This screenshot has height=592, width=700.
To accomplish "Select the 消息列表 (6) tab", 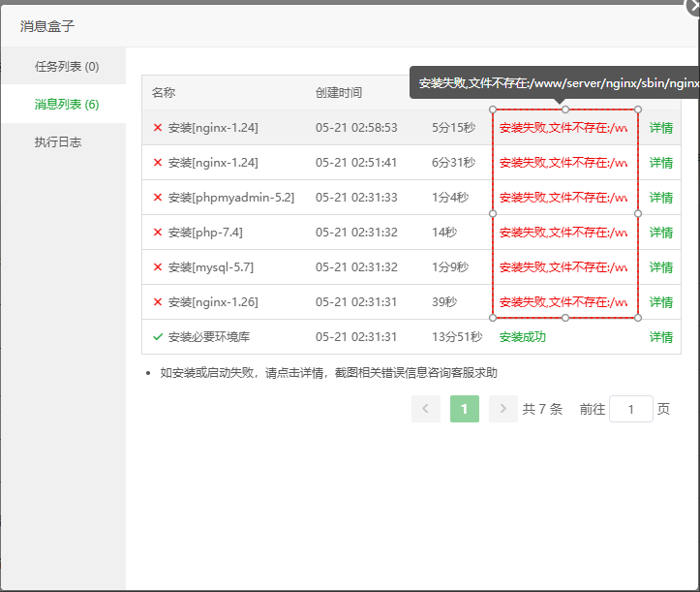I will [67, 104].
